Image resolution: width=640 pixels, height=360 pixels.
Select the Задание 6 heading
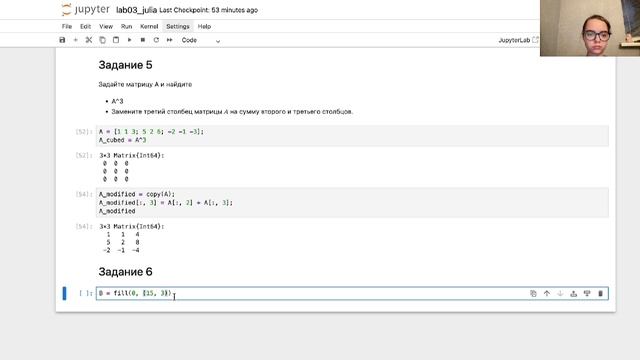coord(125,272)
